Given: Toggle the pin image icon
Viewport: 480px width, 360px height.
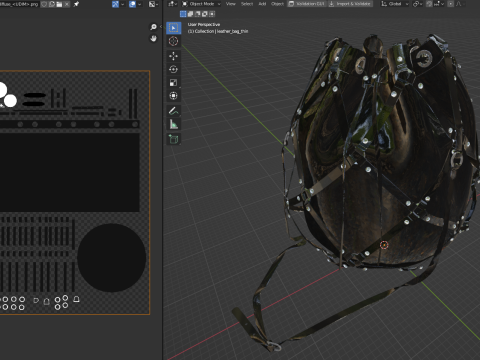Looking at the screenshot, I should click(76, 4).
